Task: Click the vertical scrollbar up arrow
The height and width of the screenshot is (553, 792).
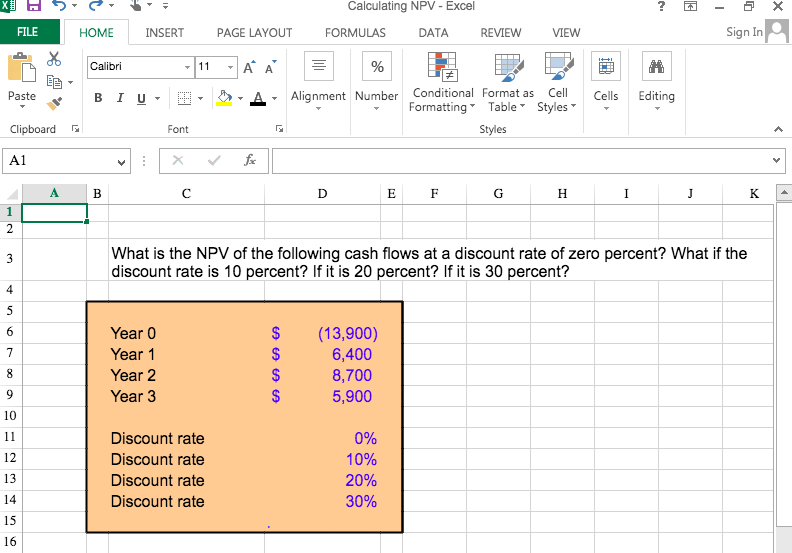Action: (x=783, y=192)
